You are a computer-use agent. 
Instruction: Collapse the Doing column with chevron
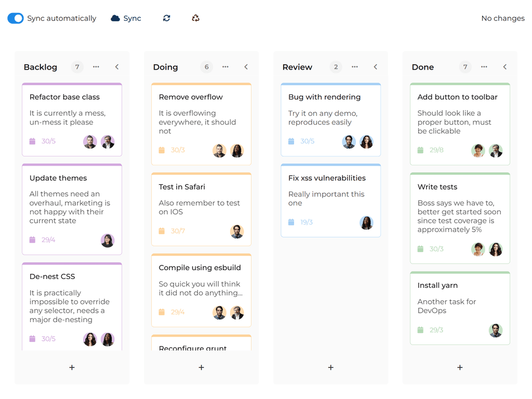(x=246, y=67)
